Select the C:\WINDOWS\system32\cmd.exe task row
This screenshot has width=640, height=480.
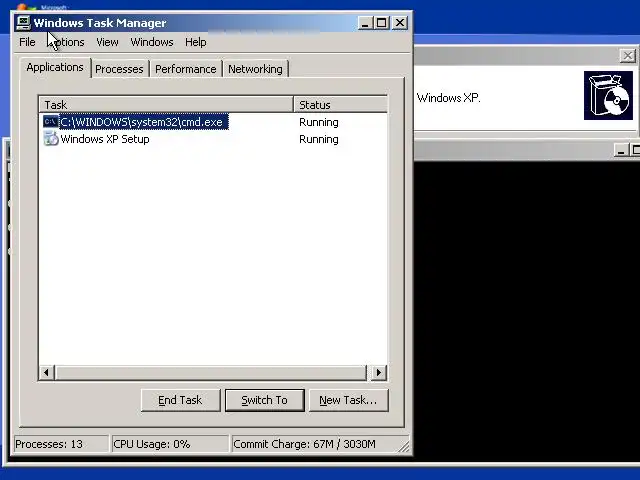click(213, 122)
